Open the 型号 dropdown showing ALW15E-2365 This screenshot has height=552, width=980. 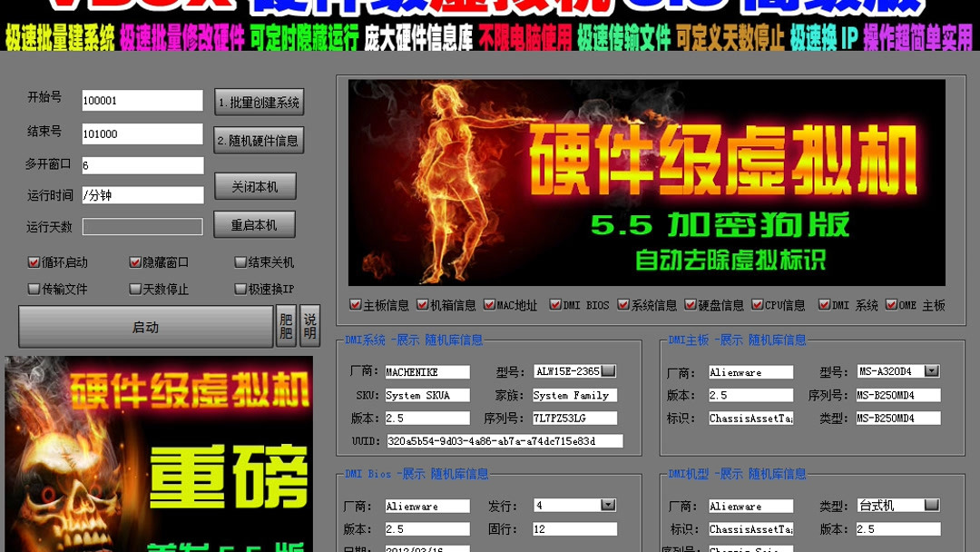(610, 370)
